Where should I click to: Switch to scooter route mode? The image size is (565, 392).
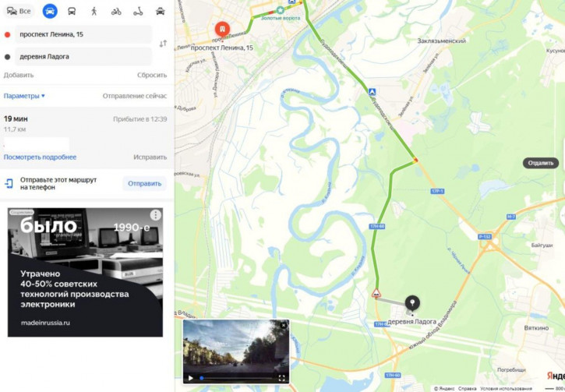pos(138,11)
